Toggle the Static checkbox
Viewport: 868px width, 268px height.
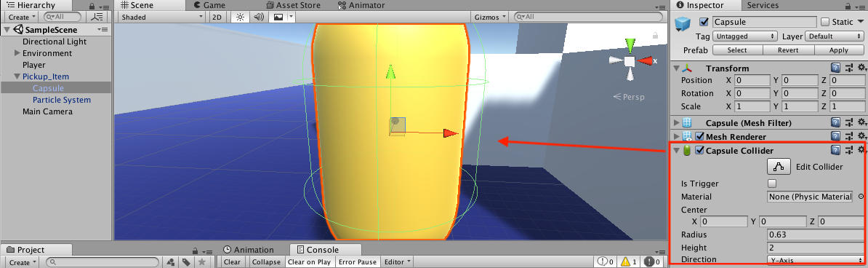point(825,22)
